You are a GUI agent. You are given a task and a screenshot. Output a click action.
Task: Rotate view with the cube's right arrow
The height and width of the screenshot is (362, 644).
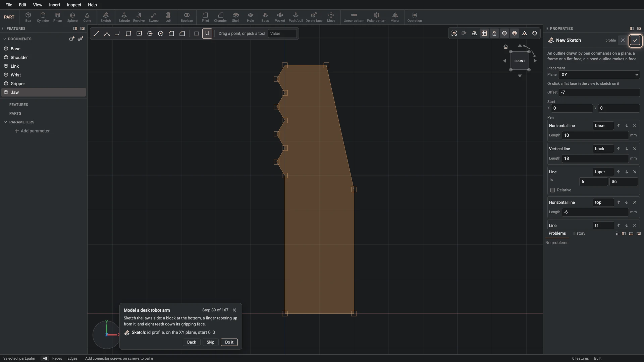535,61
